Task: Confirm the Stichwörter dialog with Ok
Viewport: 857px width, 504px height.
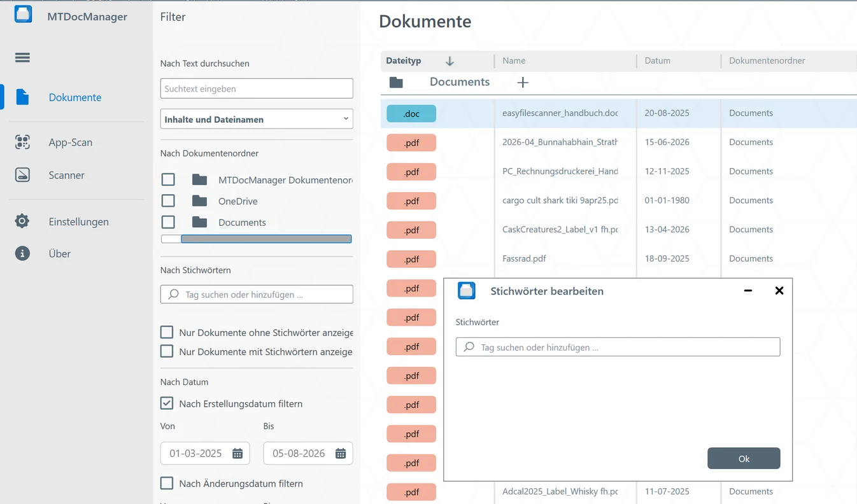Action: (x=744, y=458)
